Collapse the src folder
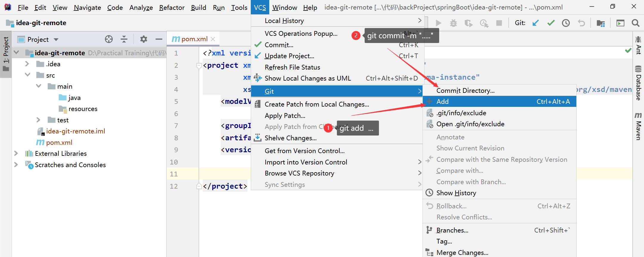644x257 pixels. [28, 75]
